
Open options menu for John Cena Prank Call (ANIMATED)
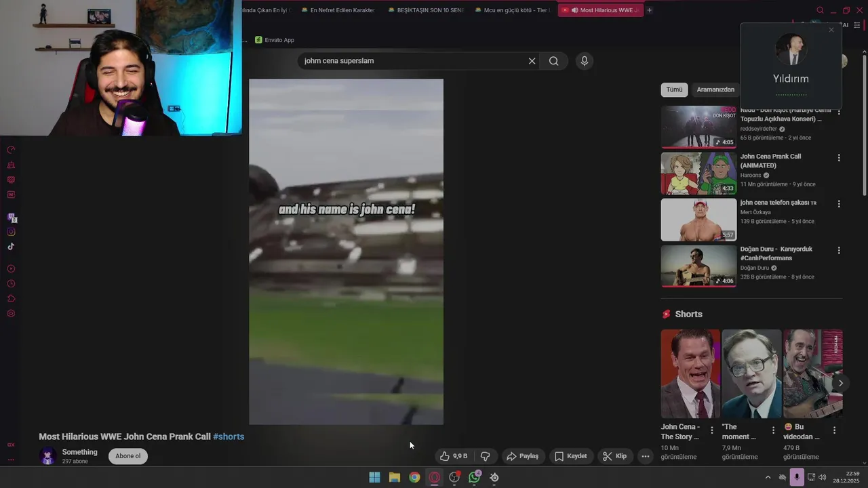pos(839,158)
